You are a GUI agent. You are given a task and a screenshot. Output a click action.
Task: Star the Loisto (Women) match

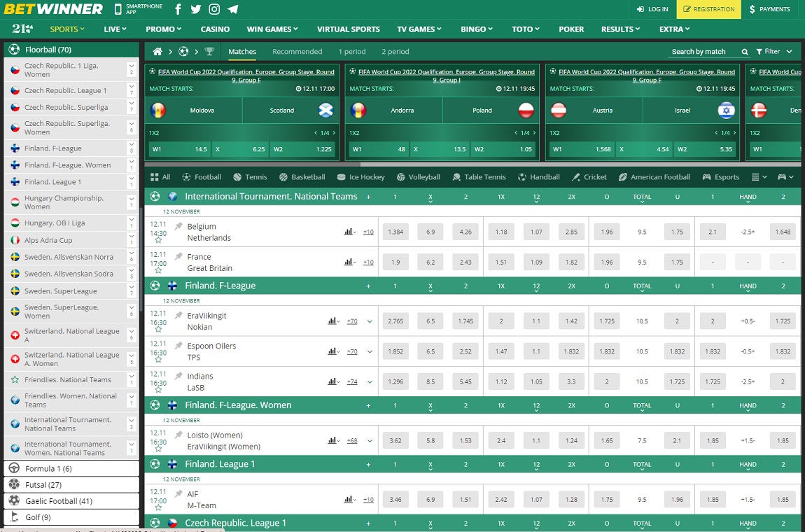tap(158, 449)
